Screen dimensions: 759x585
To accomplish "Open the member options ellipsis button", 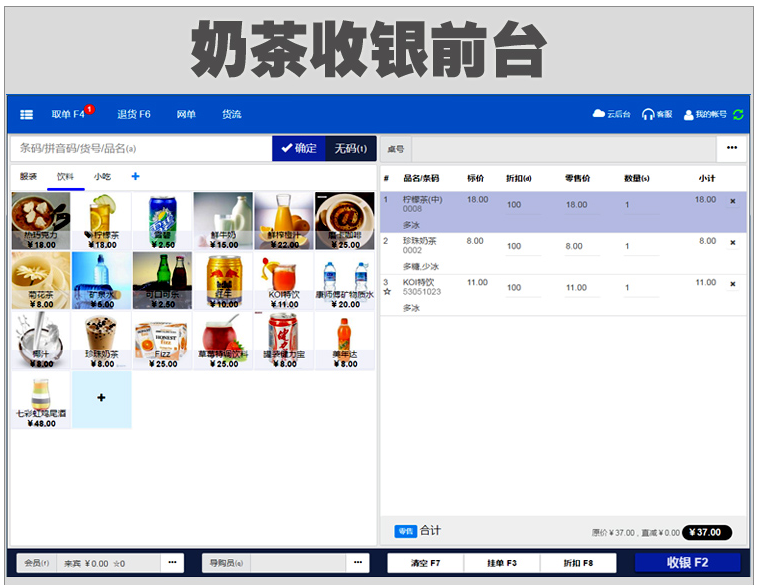I will [173, 563].
